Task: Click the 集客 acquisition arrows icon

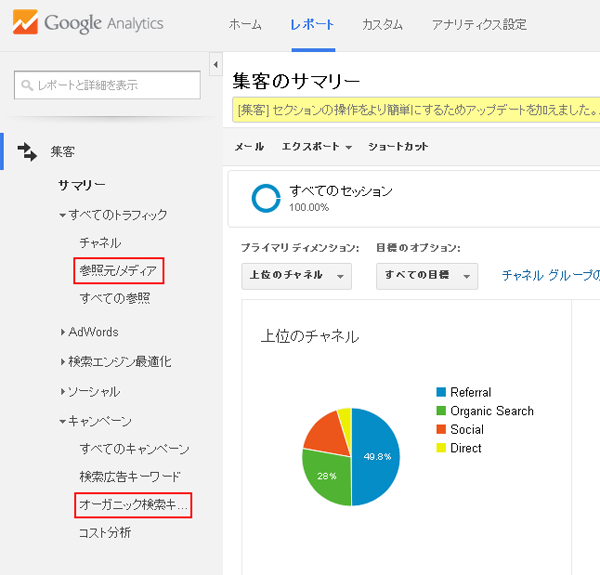Action: (x=27, y=152)
